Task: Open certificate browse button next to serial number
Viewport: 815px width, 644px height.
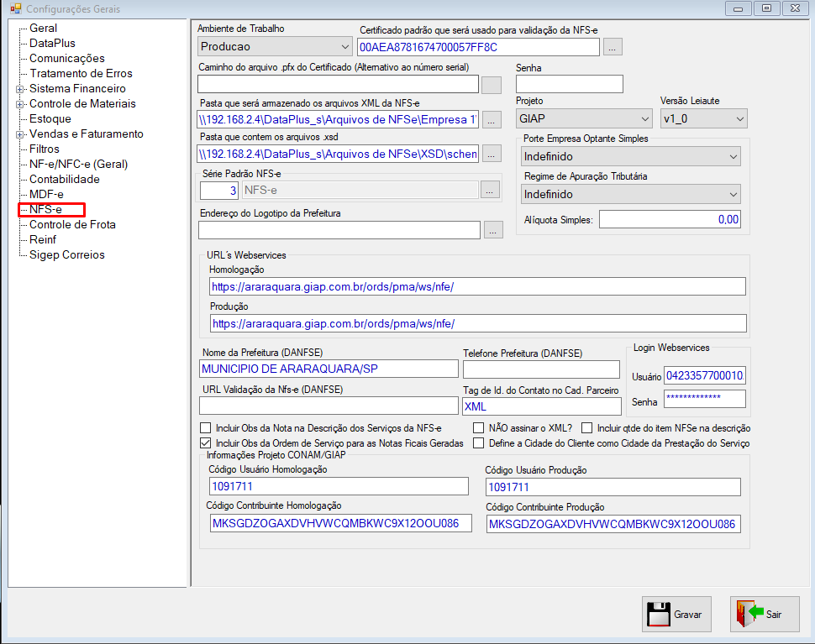Action: coord(613,47)
